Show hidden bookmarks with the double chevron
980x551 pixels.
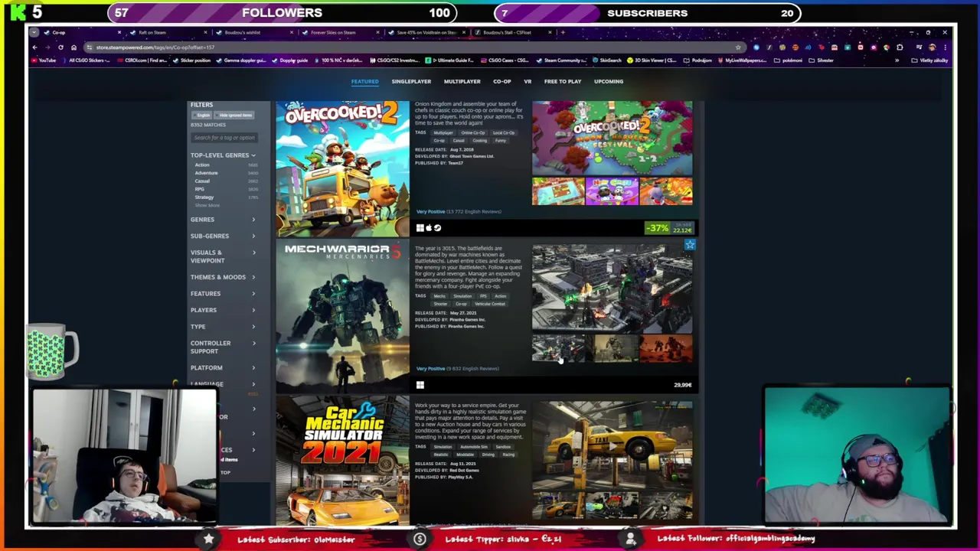(x=897, y=60)
